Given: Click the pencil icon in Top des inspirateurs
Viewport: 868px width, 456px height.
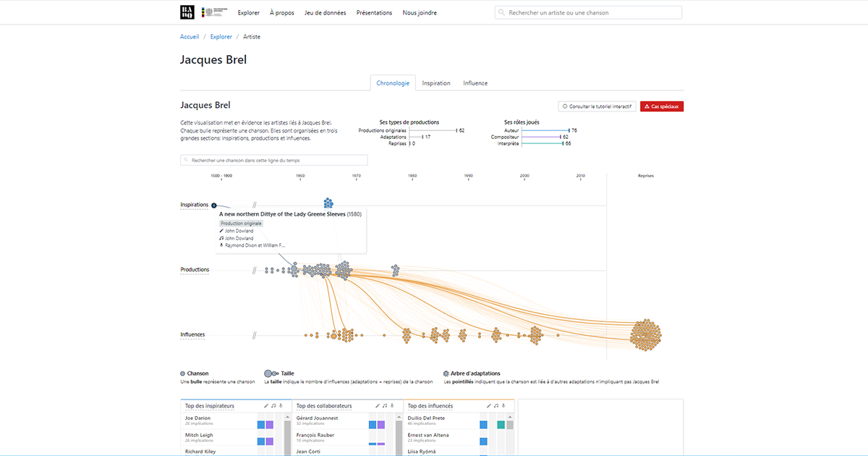Looking at the screenshot, I should 265,406.
